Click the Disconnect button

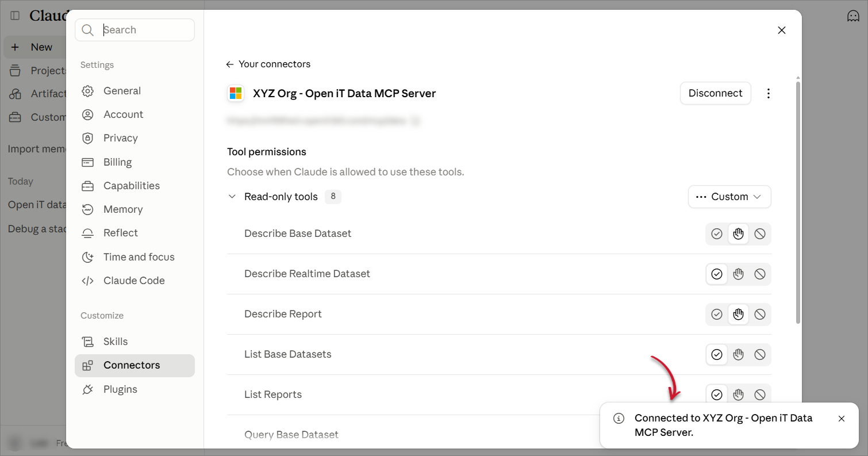pyautogui.click(x=715, y=93)
